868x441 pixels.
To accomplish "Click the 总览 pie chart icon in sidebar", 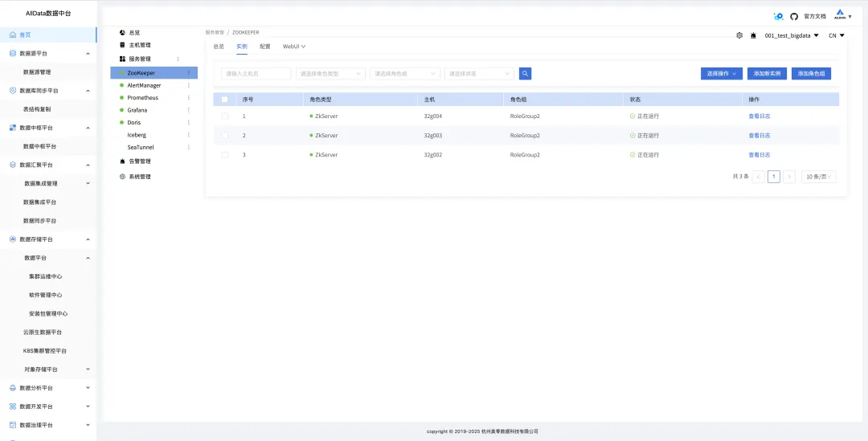I will (x=122, y=33).
